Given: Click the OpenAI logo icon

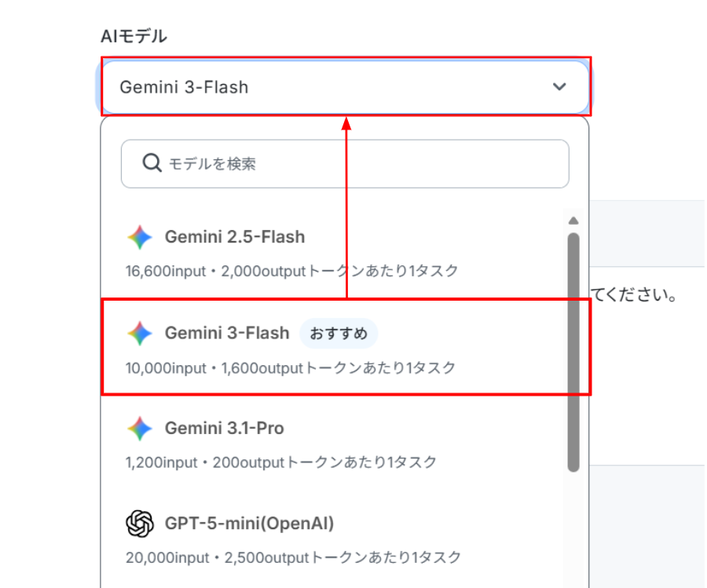Looking at the screenshot, I should [x=140, y=524].
